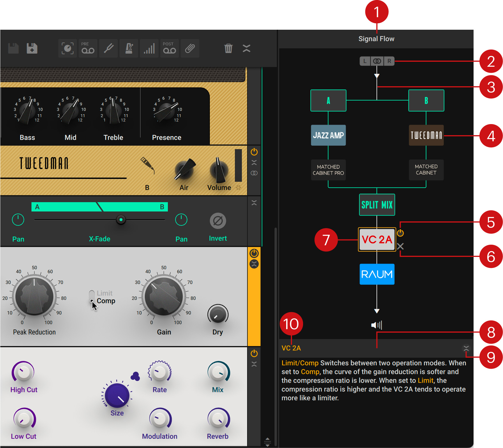Click the speaker output icon in Signal Flow
The width and height of the screenshot is (503, 448).
pyautogui.click(x=377, y=325)
